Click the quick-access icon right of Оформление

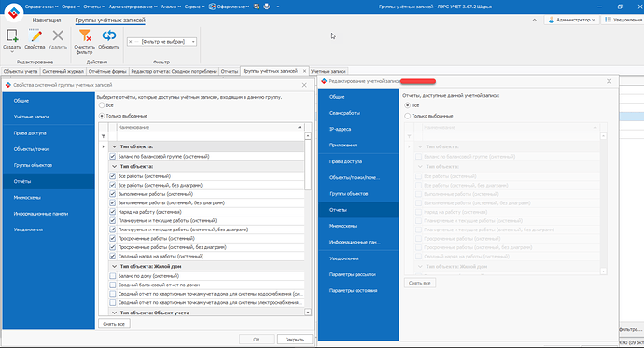[x=257, y=7]
